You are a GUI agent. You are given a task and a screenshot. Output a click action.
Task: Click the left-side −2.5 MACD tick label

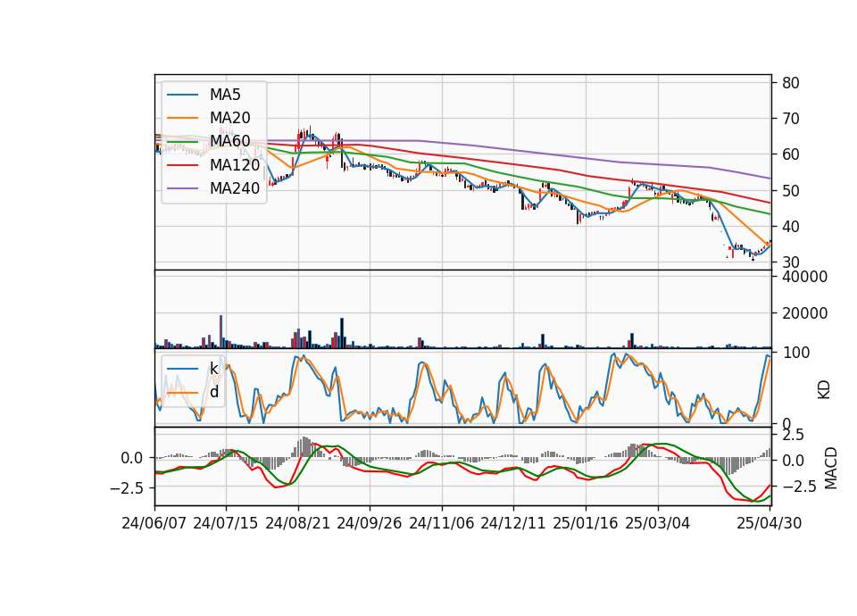click(126, 487)
